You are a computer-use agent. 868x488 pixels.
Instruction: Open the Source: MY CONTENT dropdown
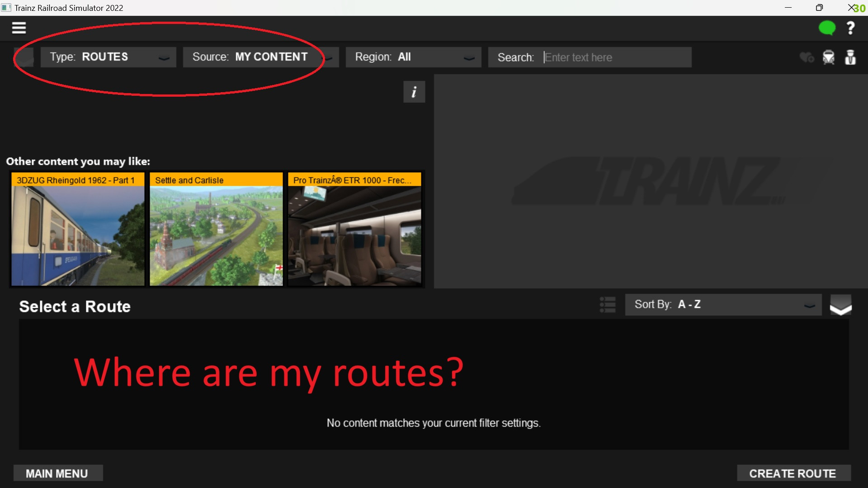point(261,57)
